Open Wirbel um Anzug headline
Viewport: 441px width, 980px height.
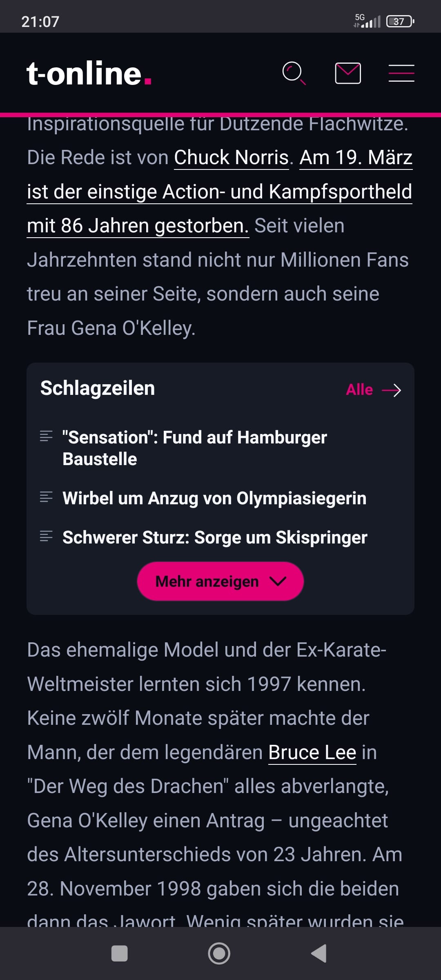point(214,498)
